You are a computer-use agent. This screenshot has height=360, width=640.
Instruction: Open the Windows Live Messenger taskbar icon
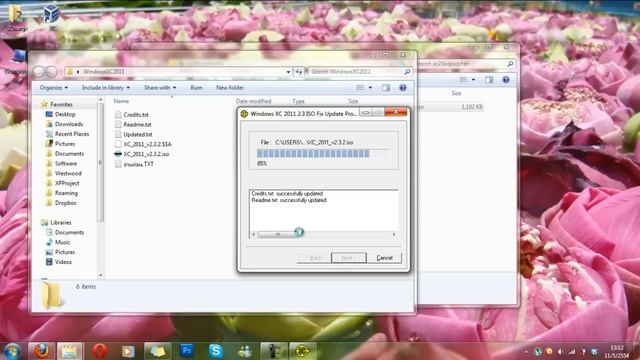point(245,351)
